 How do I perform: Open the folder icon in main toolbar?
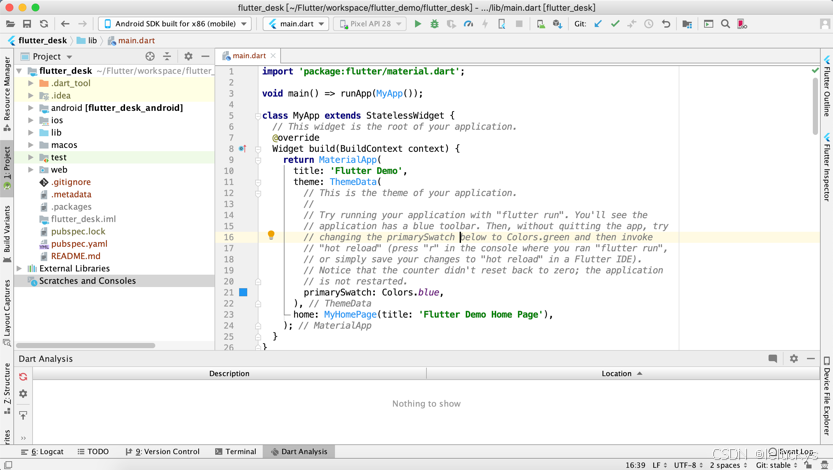[x=10, y=24]
